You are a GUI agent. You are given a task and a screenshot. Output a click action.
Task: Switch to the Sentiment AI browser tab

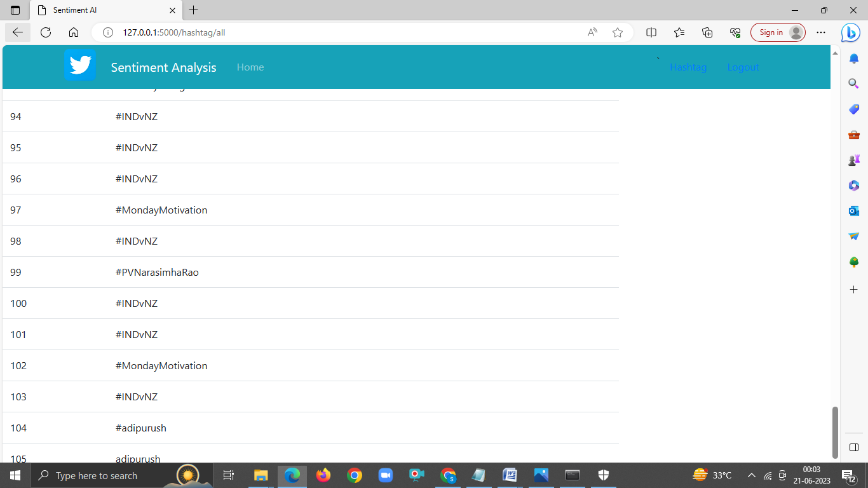click(x=102, y=10)
